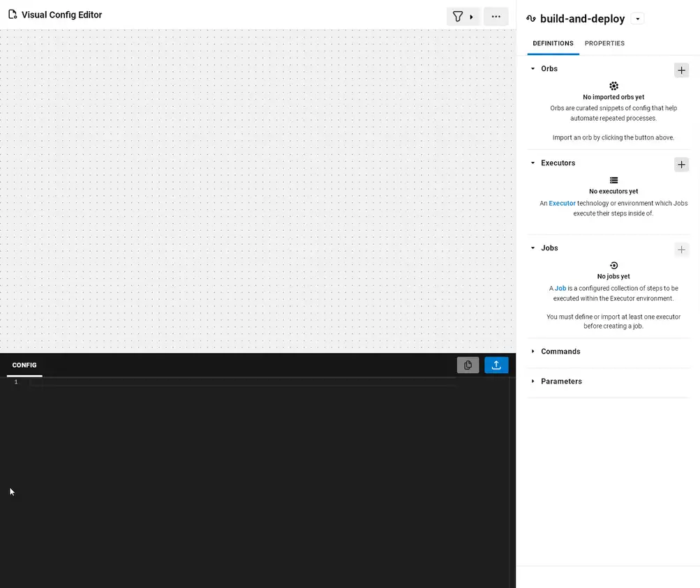
Task: Click the jobs target icon in the Jobs section
Action: [613, 265]
